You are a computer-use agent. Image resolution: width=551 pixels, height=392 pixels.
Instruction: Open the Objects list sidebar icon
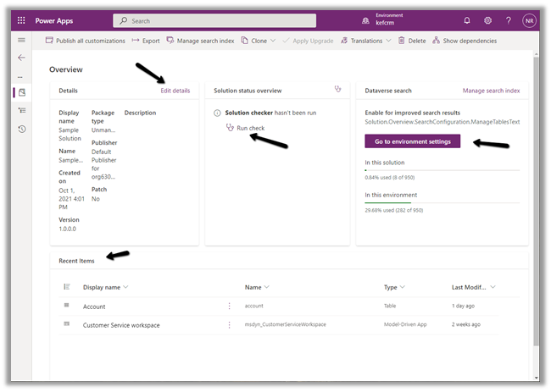(22, 110)
